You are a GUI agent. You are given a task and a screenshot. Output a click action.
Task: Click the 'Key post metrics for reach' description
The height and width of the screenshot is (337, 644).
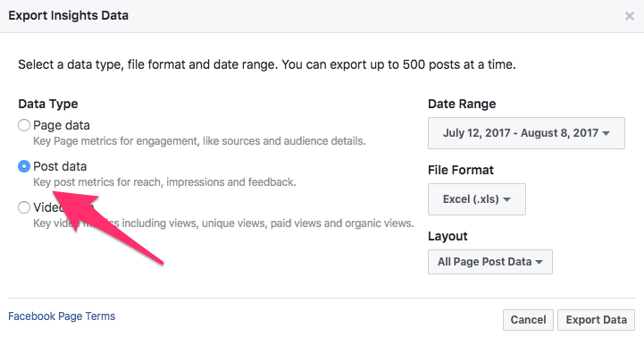tap(164, 182)
